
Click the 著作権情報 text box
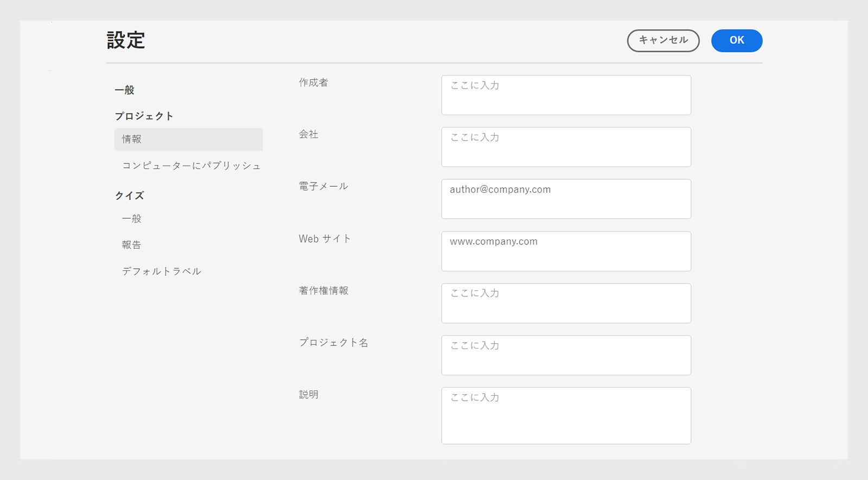coord(566,304)
